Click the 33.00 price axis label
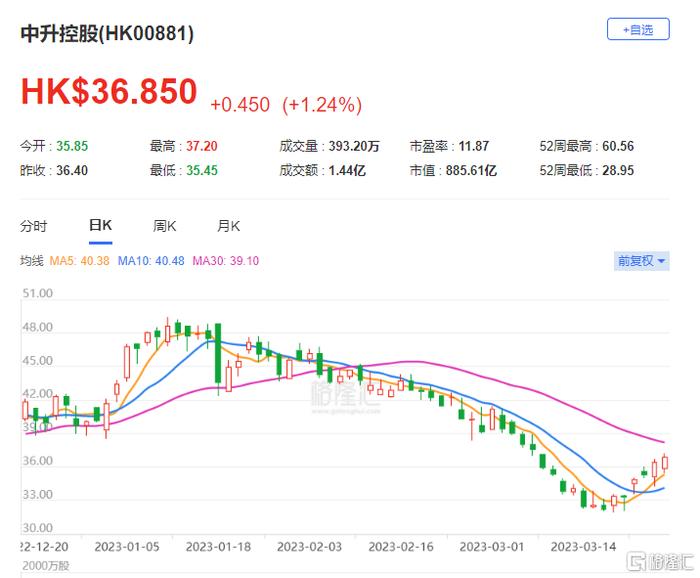The height and width of the screenshot is (578, 700). pyautogui.click(x=38, y=495)
